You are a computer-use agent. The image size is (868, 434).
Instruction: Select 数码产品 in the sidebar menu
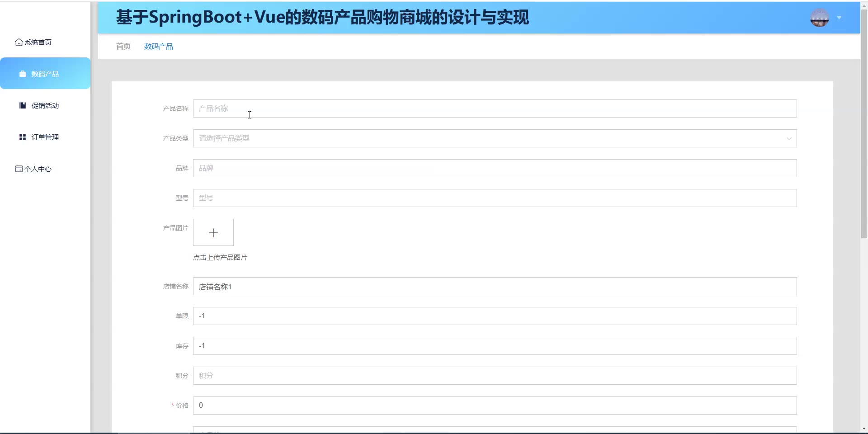pyautogui.click(x=45, y=73)
